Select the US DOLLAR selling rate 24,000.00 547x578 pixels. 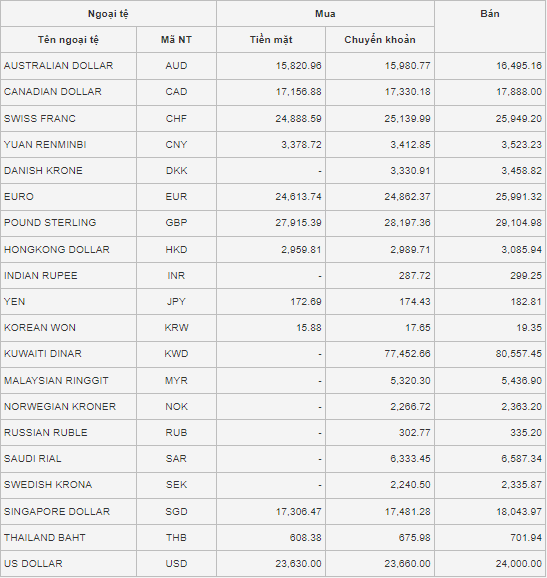pos(519,564)
